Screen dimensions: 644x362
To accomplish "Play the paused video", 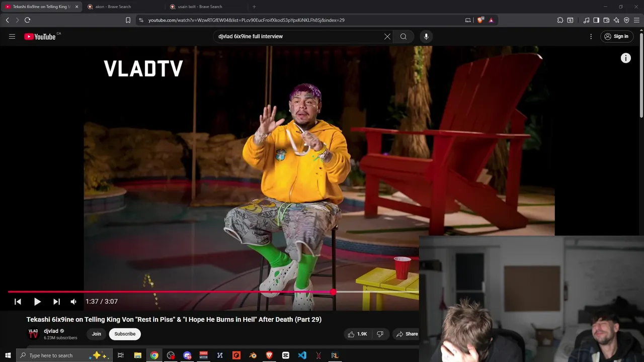I will 37,302.
